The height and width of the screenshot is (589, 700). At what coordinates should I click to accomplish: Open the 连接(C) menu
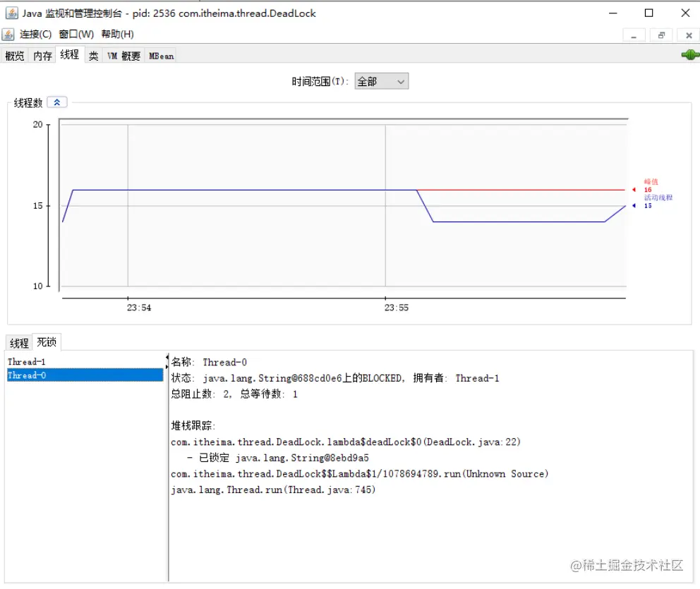pos(36,35)
